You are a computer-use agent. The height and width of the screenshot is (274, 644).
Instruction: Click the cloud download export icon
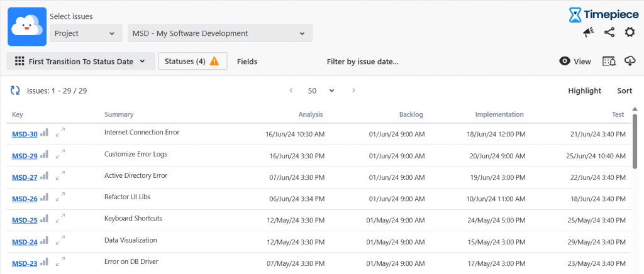[x=630, y=61]
